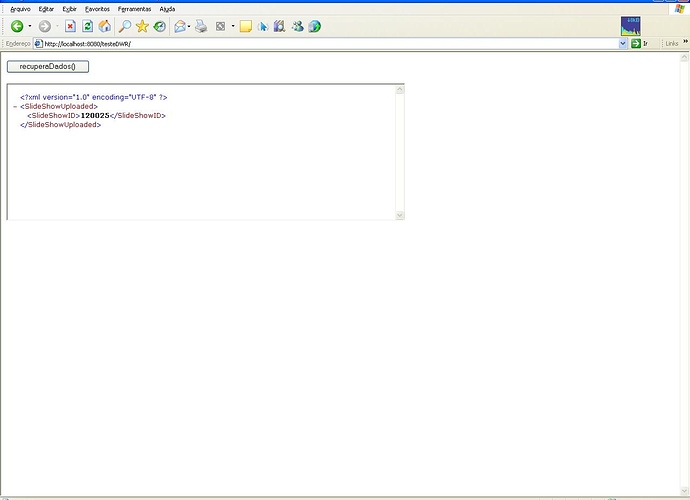Click the recuperaDados() button
The height and width of the screenshot is (500, 690).
[x=48, y=66]
